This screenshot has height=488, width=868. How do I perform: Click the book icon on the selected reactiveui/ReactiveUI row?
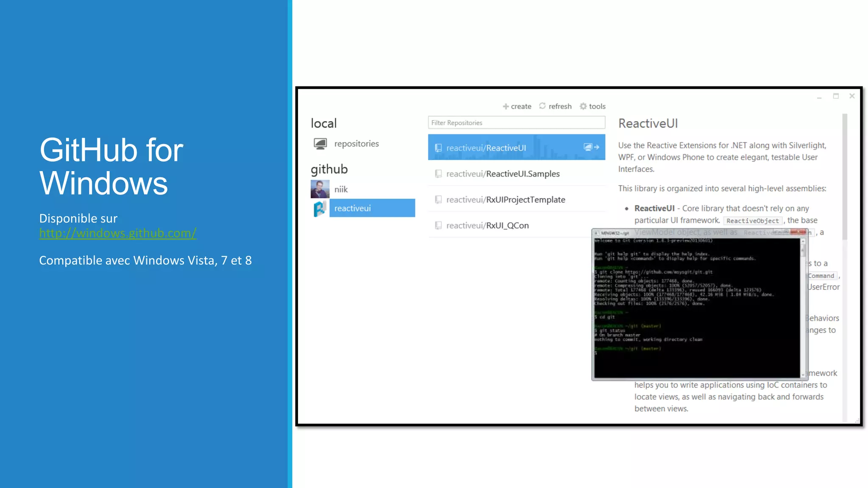(x=438, y=148)
